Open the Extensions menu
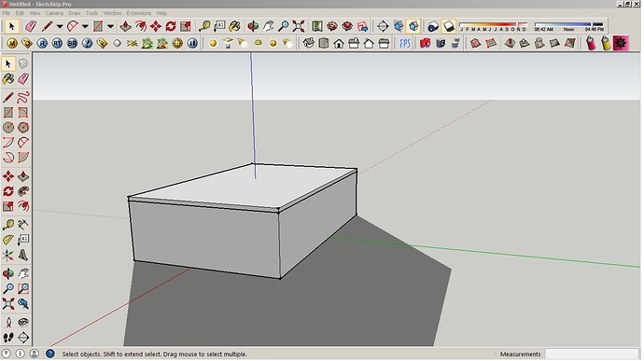The width and height of the screenshot is (644, 361). tap(139, 13)
